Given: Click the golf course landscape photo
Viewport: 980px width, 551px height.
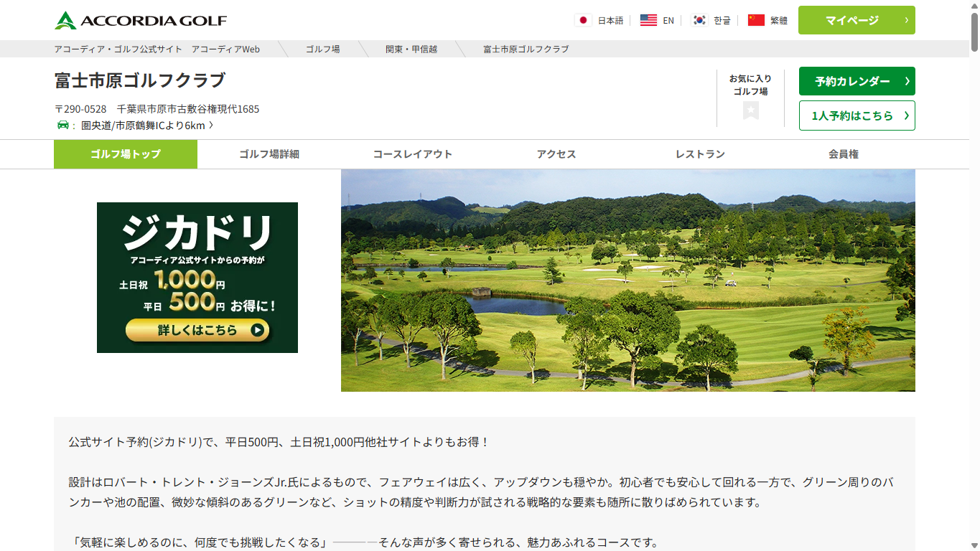Looking at the screenshot, I should [x=628, y=281].
